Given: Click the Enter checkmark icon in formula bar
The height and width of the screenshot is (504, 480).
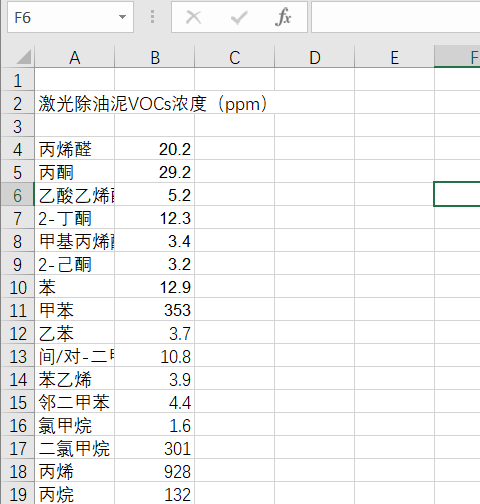Looking at the screenshot, I should pos(239,17).
